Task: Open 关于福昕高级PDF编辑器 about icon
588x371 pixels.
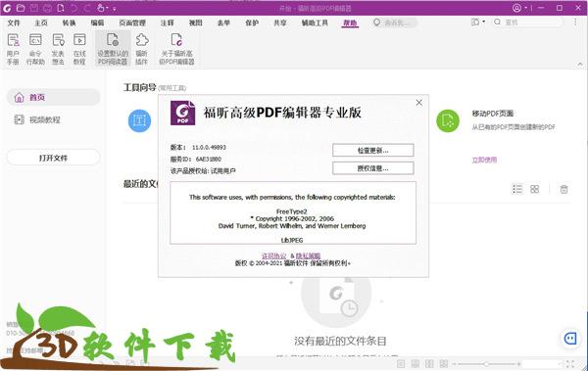Action: click(176, 49)
